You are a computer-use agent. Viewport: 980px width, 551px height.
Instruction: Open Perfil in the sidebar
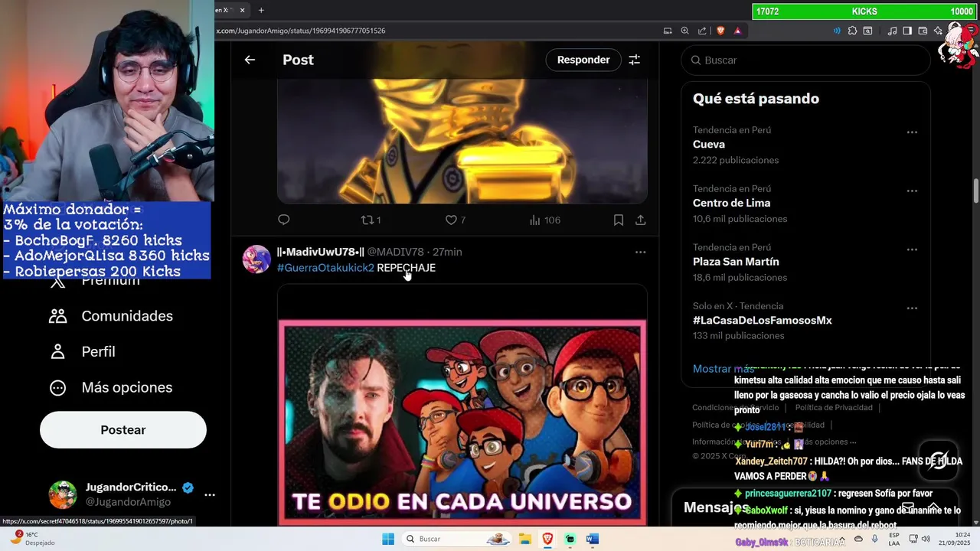(82, 352)
